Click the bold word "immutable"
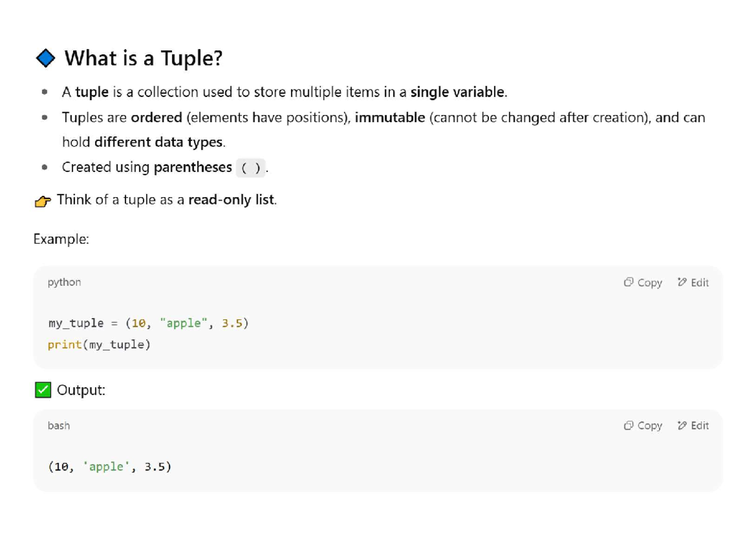The image size is (756, 534). click(x=390, y=118)
